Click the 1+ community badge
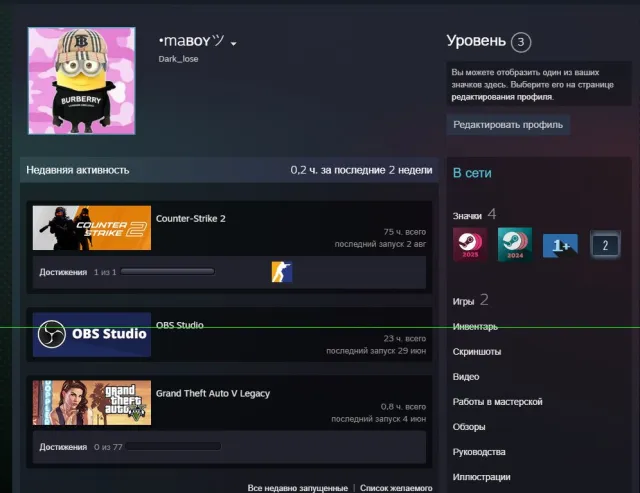Image resolution: width=640 pixels, height=493 pixels. (x=560, y=245)
